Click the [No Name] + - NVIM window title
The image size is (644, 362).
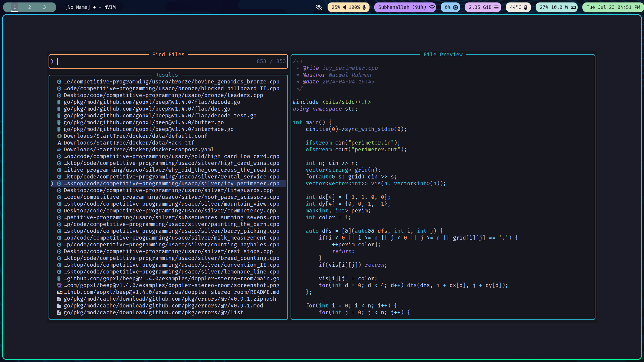point(90,7)
